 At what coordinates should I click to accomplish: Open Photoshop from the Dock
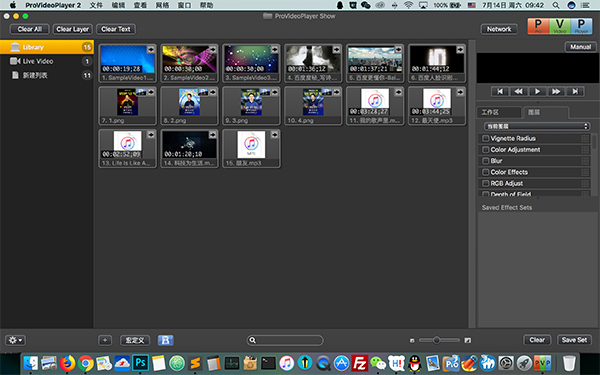click(x=140, y=363)
